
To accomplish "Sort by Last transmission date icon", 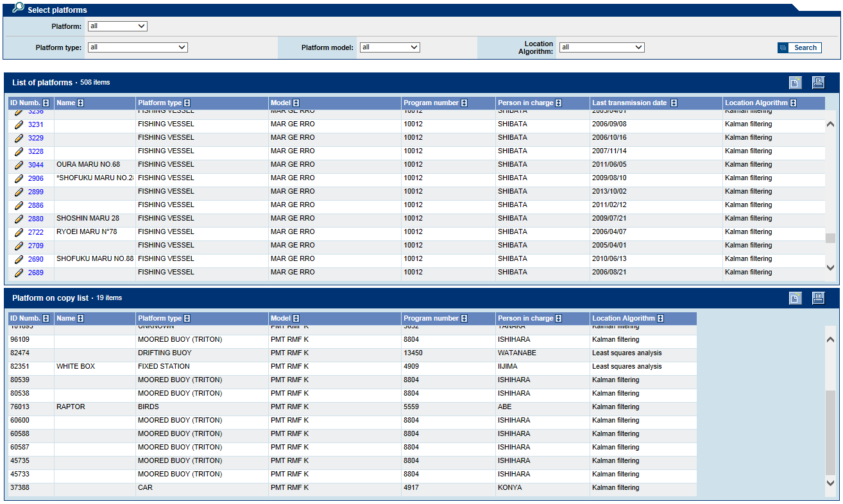I will 674,103.
